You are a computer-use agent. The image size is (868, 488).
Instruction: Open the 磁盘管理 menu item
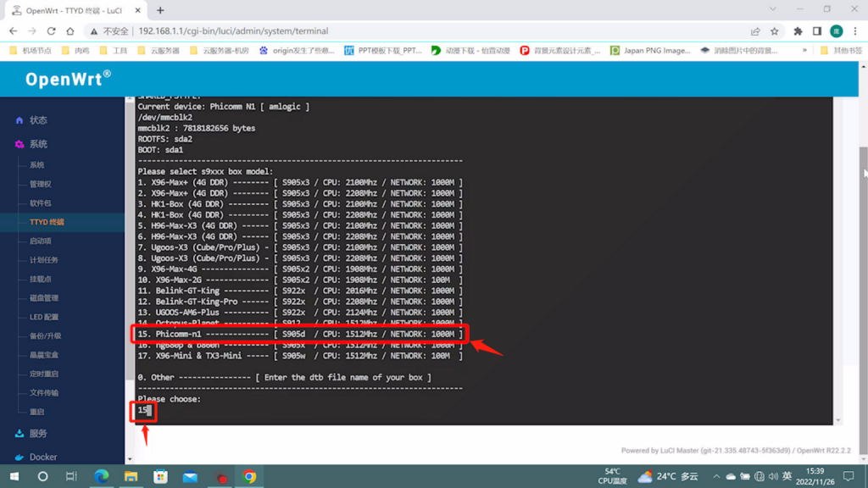pyautogui.click(x=44, y=297)
